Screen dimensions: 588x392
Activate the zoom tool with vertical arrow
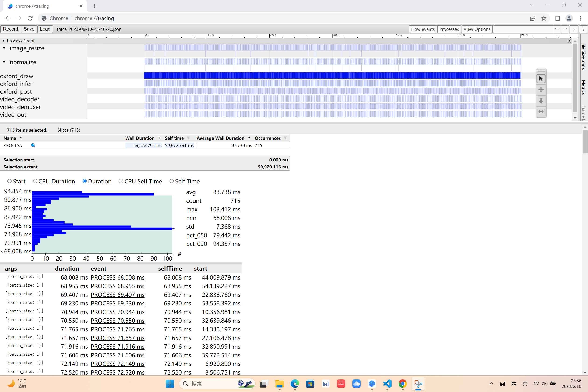pyautogui.click(x=541, y=101)
